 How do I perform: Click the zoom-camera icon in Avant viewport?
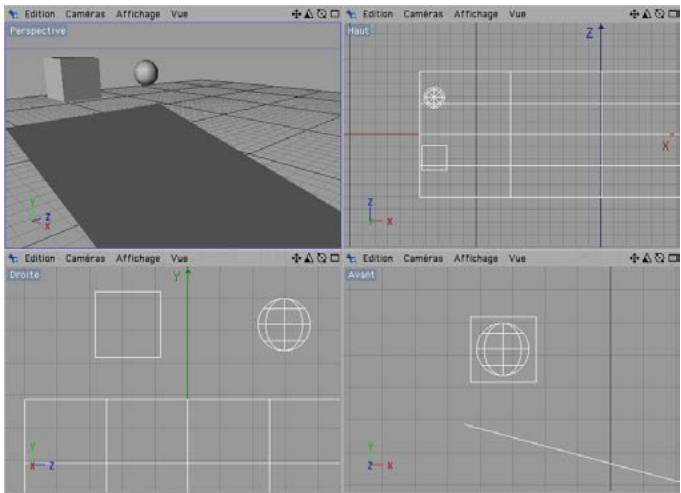pyautogui.click(x=647, y=258)
